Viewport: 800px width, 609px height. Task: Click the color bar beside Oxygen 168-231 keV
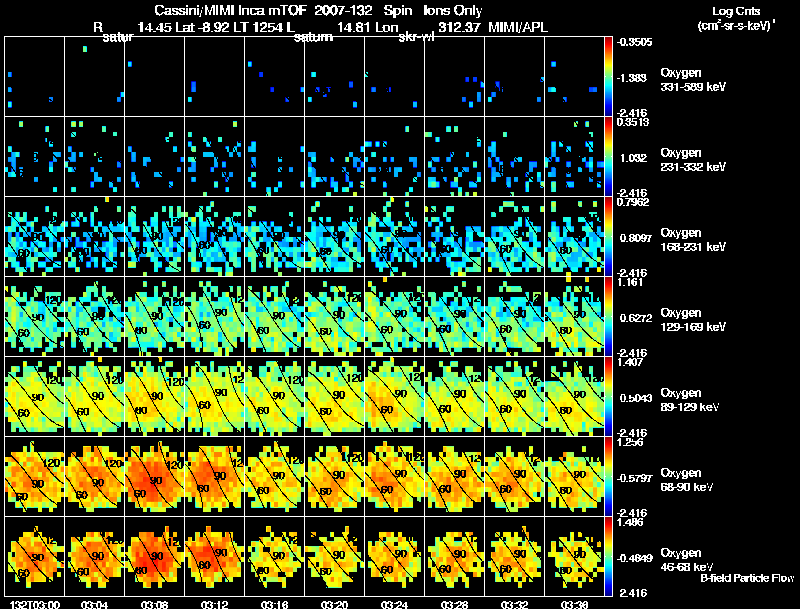(x=608, y=237)
